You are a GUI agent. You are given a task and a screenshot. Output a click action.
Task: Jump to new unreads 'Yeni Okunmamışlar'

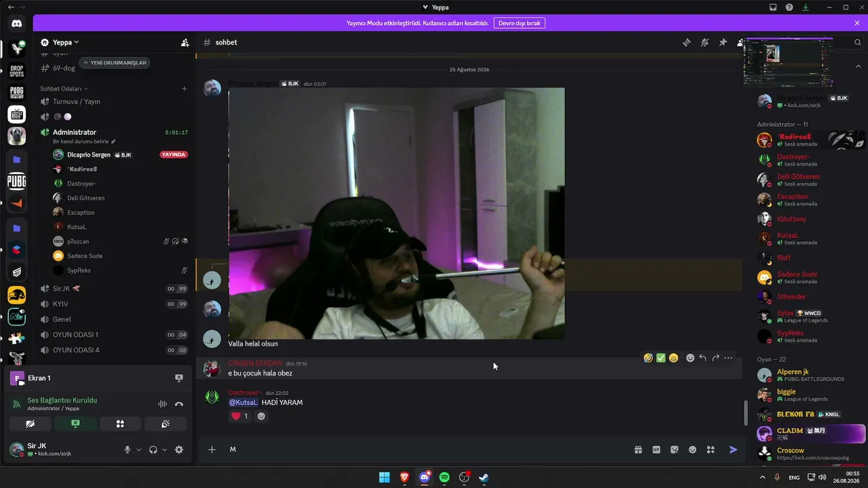coord(115,62)
